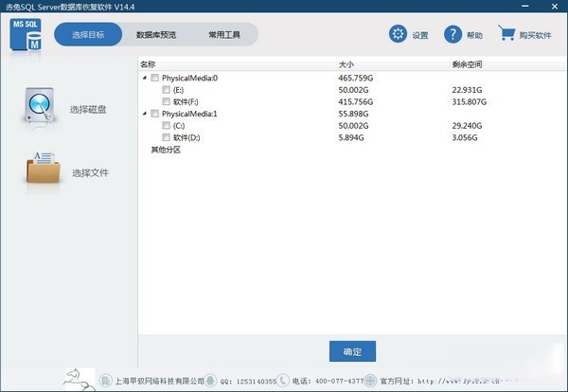Click the 上海甲驭网络科技有限公司 company name
Viewport: 568px width, 392px height.
(x=159, y=382)
